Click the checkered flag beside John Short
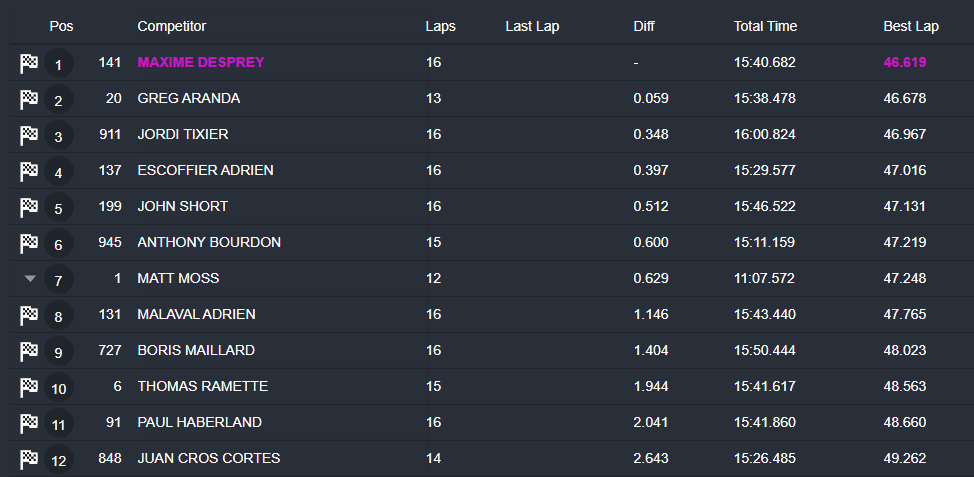Screen dimensions: 974x477 [29, 207]
